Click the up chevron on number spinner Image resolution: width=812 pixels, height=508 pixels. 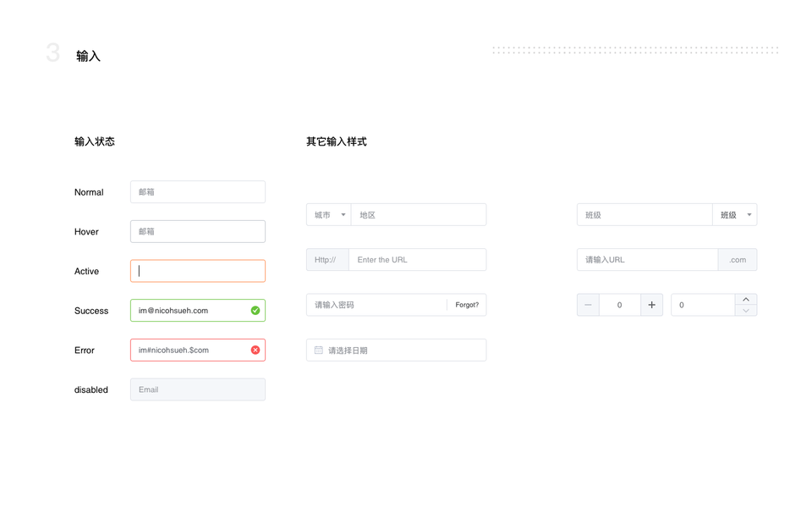click(745, 299)
